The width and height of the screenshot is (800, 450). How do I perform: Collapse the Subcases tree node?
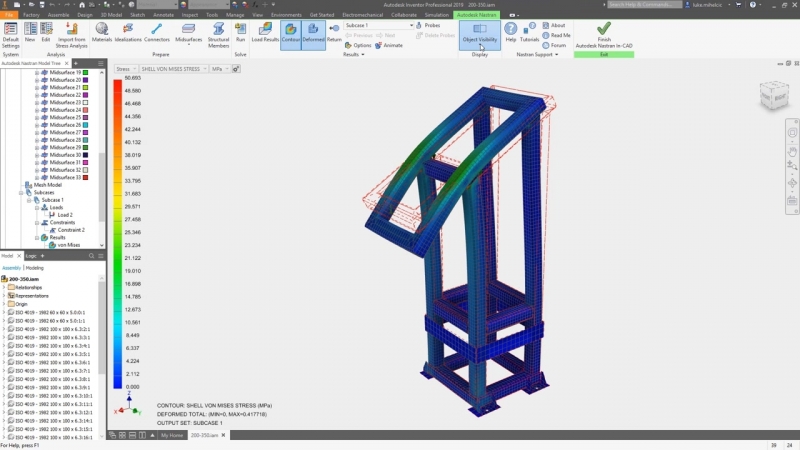point(21,192)
